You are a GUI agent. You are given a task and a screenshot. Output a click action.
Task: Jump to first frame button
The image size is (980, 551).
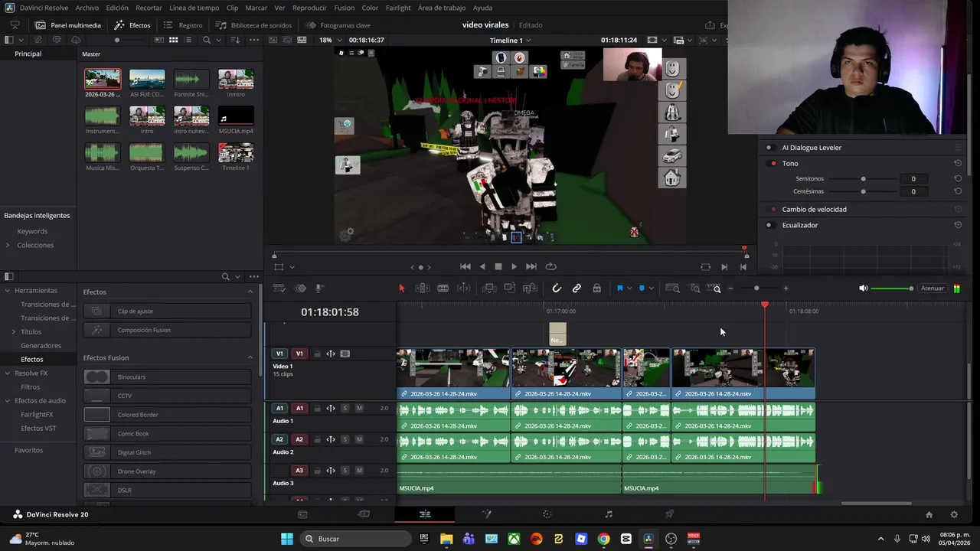point(465,266)
